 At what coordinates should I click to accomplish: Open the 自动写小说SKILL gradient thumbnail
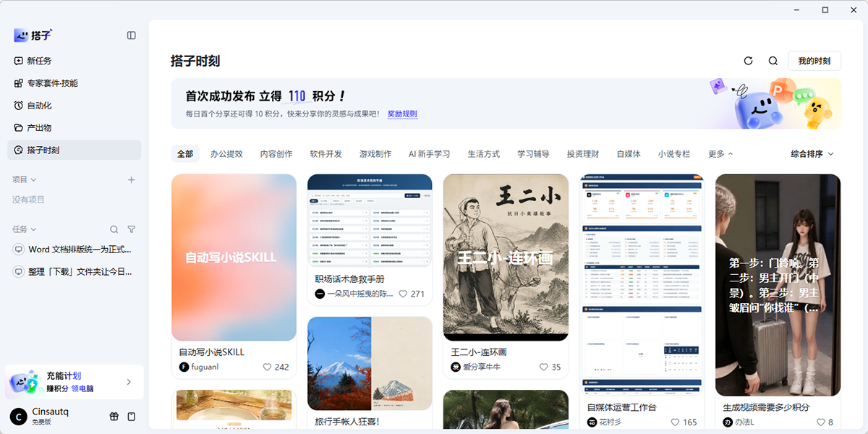click(234, 258)
